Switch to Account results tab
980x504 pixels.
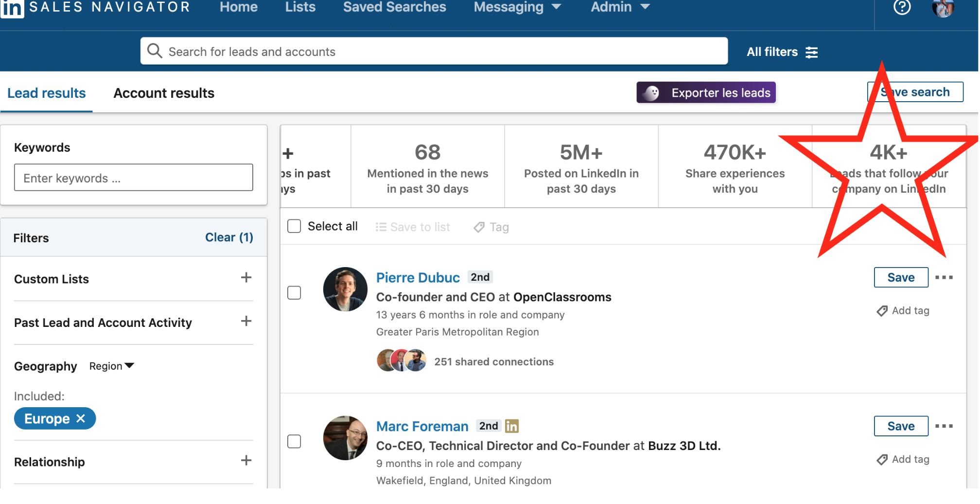click(x=164, y=93)
